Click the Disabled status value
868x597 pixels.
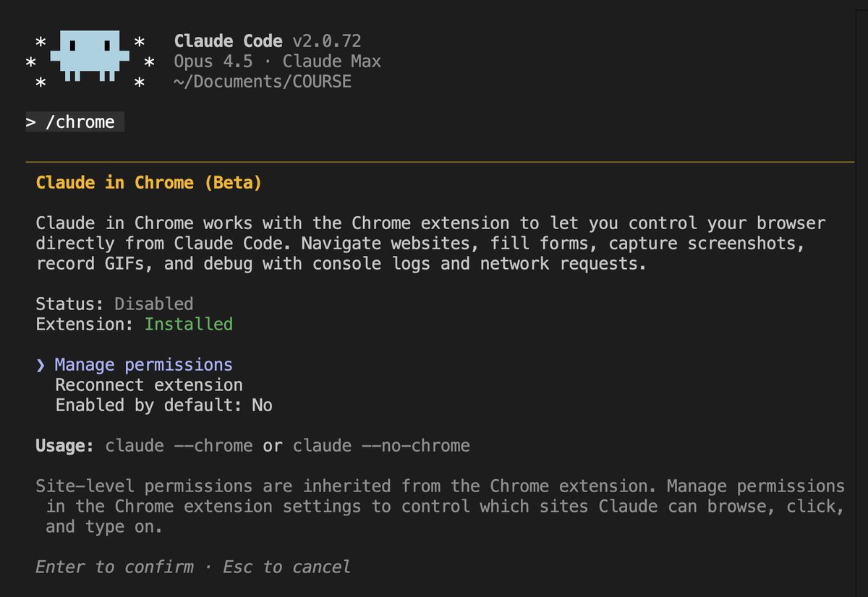pyautogui.click(x=153, y=304)
